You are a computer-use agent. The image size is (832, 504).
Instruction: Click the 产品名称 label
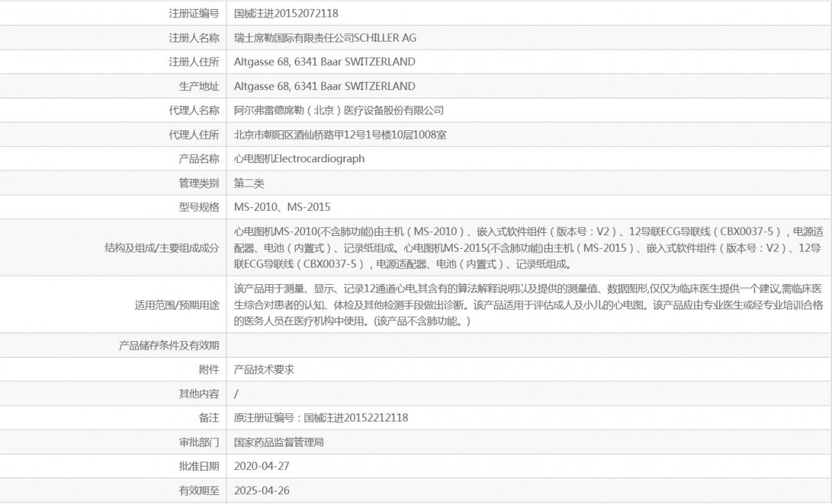(x=199, y=159)
